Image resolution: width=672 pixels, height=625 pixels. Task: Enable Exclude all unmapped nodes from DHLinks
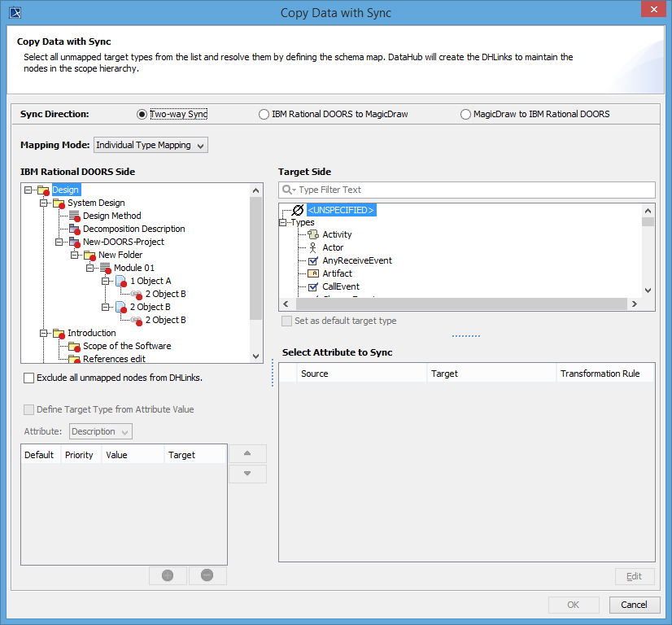click(29, 378)
